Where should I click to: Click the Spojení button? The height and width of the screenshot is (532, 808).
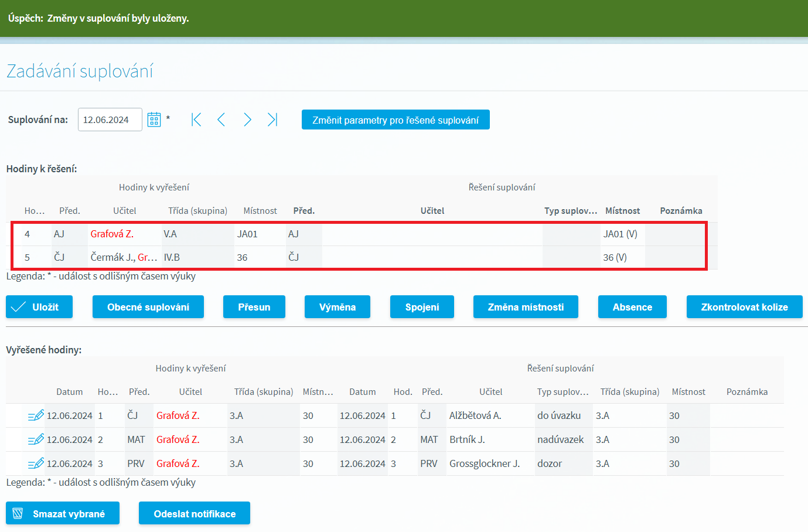(422, 307)
